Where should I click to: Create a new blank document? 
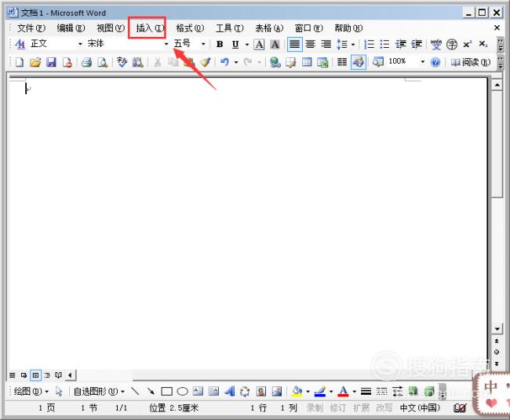point(20,62)
